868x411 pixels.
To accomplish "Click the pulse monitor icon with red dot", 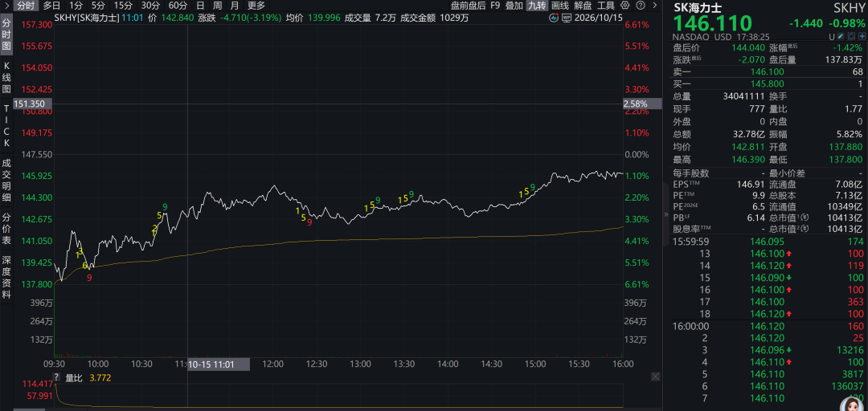I will (554, 17).
